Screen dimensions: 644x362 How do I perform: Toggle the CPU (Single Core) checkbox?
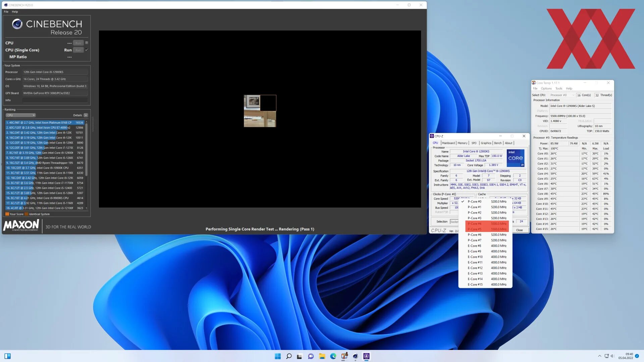pos(87,50)
